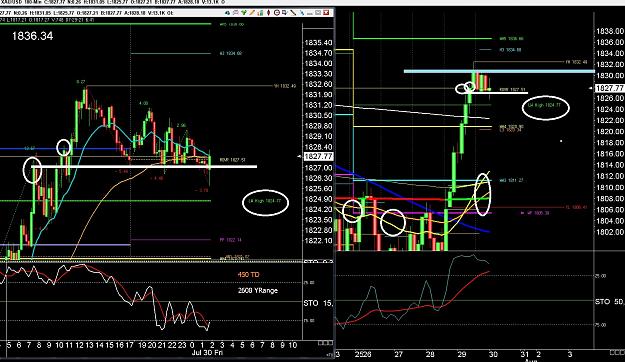
Task: Click the STO 50 indicator label
Action: point(609,302)
